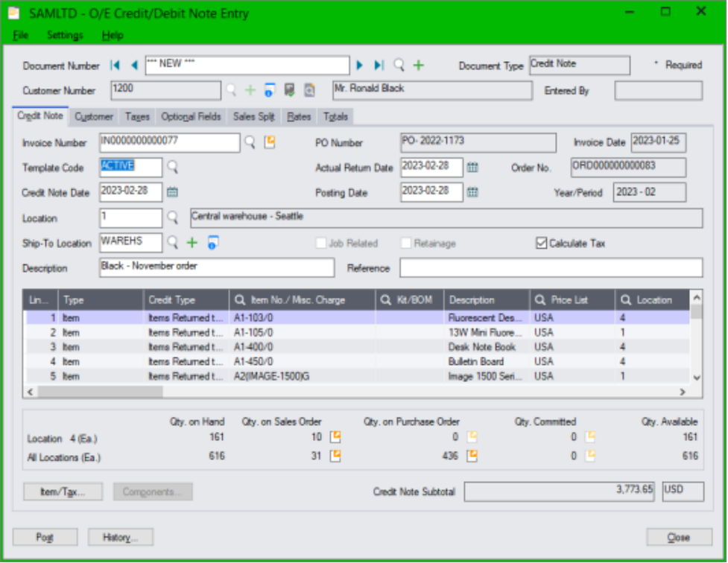Click inside the Document Number field
728x563 pixels.
click(x=247, y=66)
